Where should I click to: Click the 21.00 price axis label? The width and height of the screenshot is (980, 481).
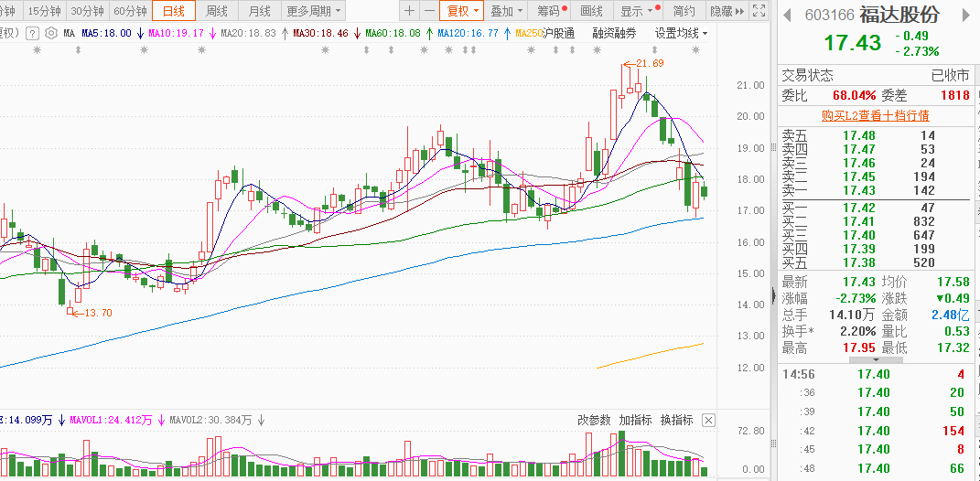750,85
